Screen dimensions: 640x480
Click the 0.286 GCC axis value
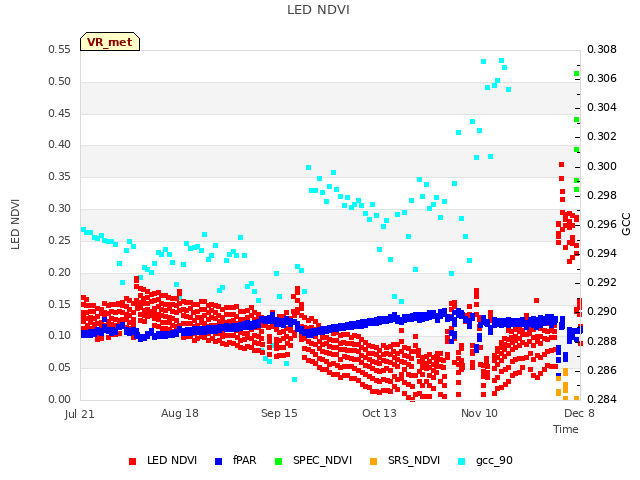(x=602, y=370)
